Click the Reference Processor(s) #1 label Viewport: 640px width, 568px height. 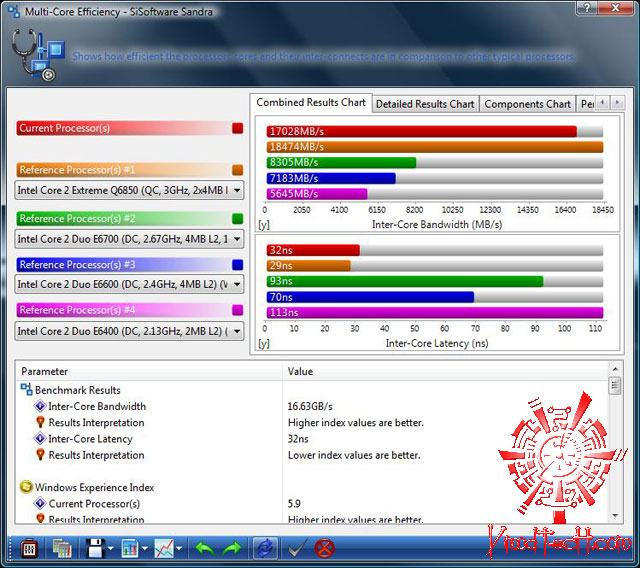[77, 170]
